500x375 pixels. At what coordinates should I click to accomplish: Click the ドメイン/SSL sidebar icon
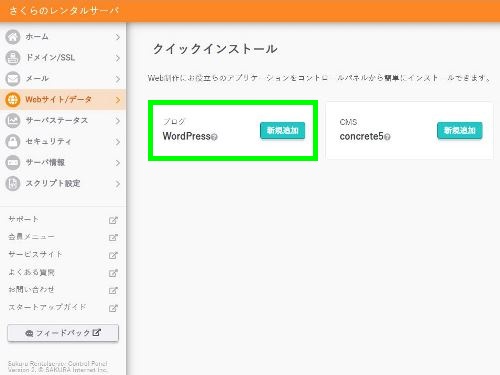[13, 58]
